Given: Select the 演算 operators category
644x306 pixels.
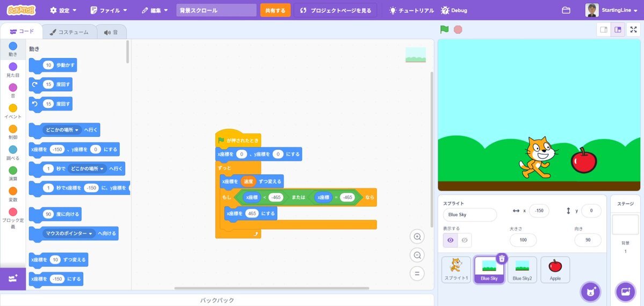Looking at the screenshot, I should (13, 174).
